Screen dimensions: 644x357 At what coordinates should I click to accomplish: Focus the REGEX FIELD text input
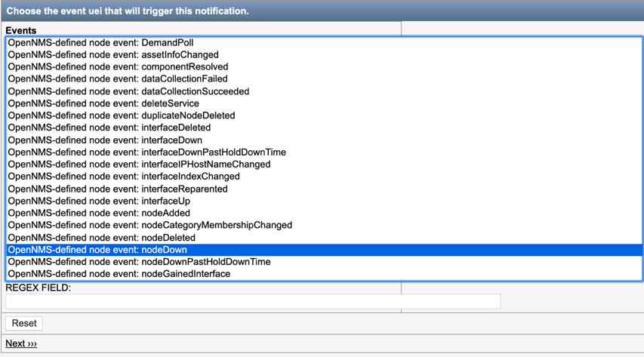point(253,301)
